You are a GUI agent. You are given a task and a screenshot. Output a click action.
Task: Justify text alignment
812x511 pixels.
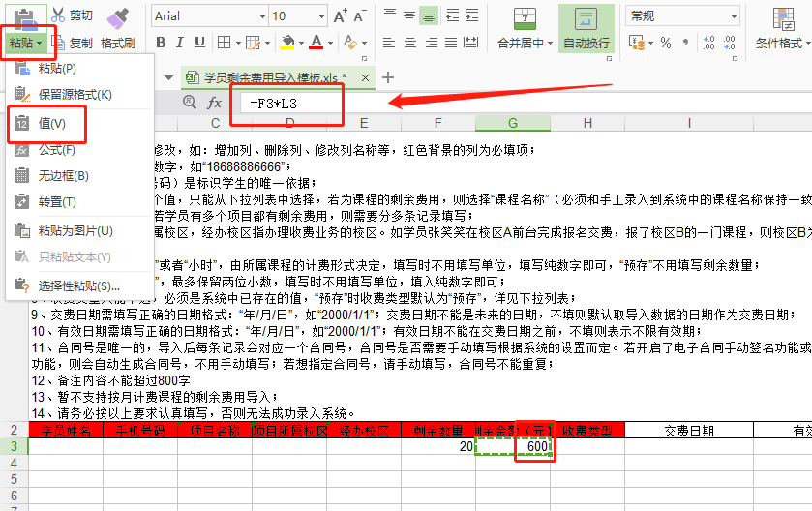coord(451,43)
